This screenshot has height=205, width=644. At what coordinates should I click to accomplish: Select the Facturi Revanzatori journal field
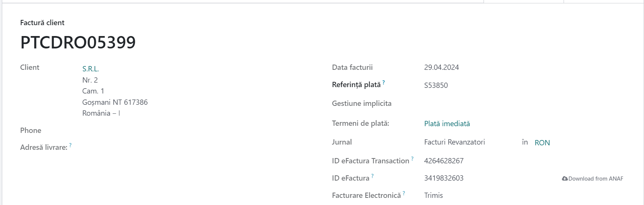(455, 142)
